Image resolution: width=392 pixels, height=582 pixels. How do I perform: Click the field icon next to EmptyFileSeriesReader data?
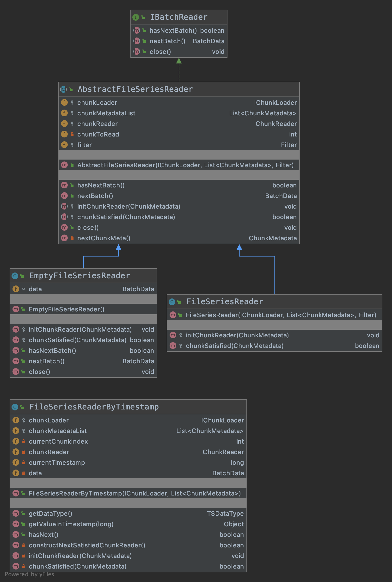click(16, 289)
